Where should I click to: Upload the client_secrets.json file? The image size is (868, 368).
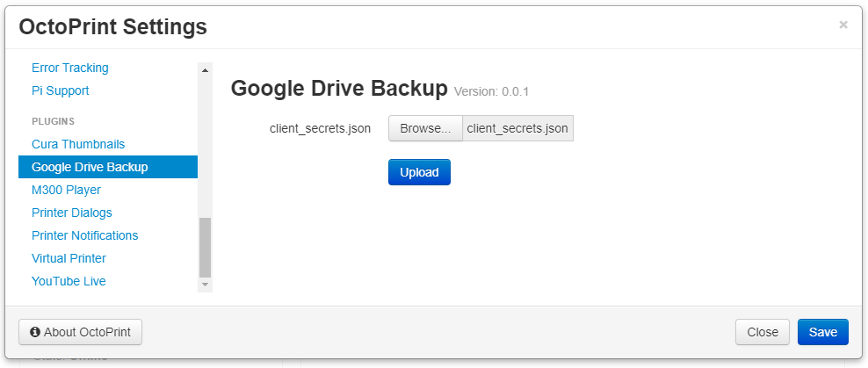(419, 172)
